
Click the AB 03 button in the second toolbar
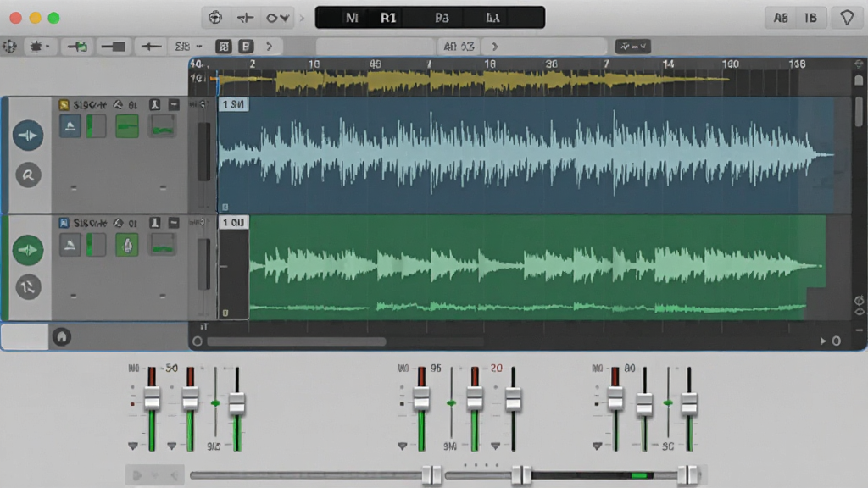[x=459, y=47]
